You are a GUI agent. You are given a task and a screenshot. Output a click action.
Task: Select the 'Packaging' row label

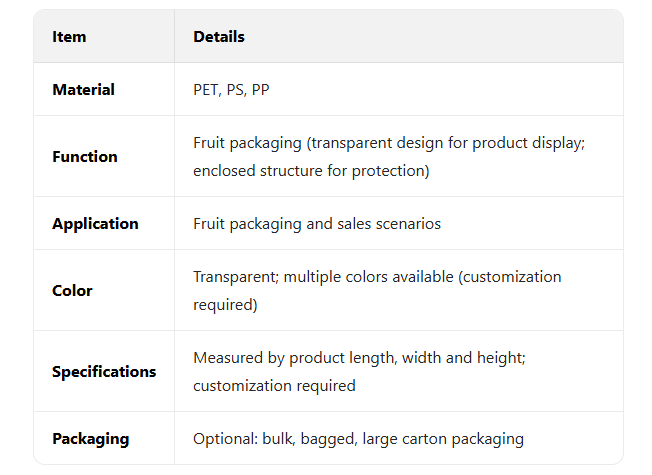point(90,439)
